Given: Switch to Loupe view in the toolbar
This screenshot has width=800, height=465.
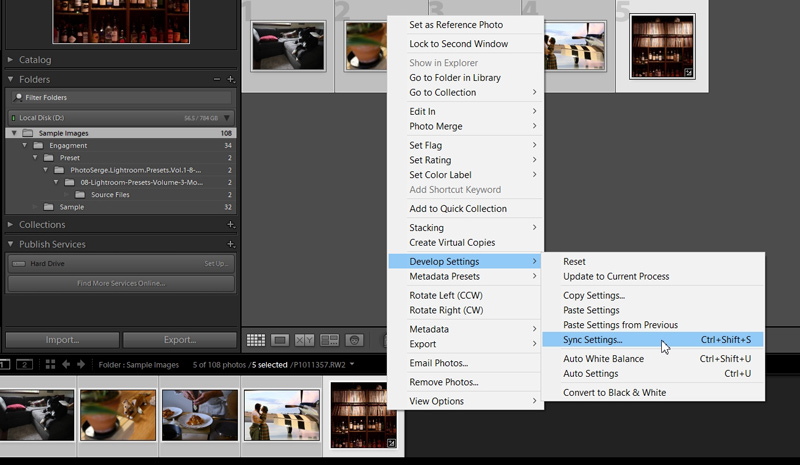Looking at the screenshot, I should tap(281, 340).
